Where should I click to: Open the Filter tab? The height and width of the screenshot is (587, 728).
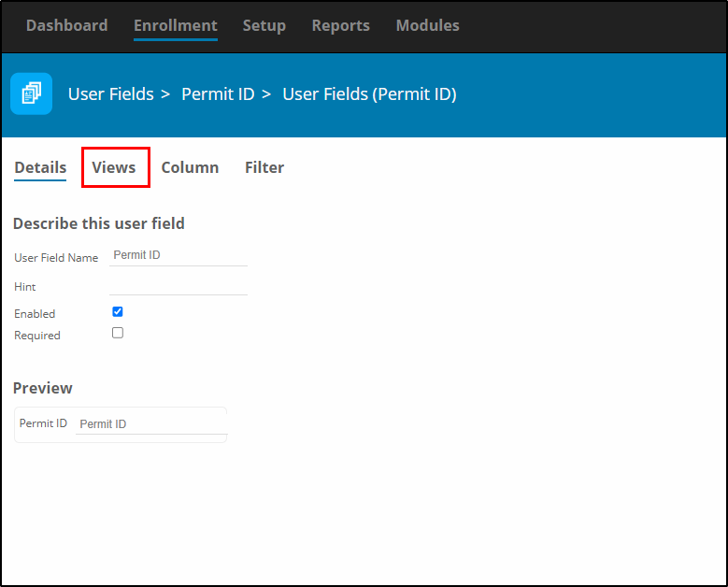point(264,167)
